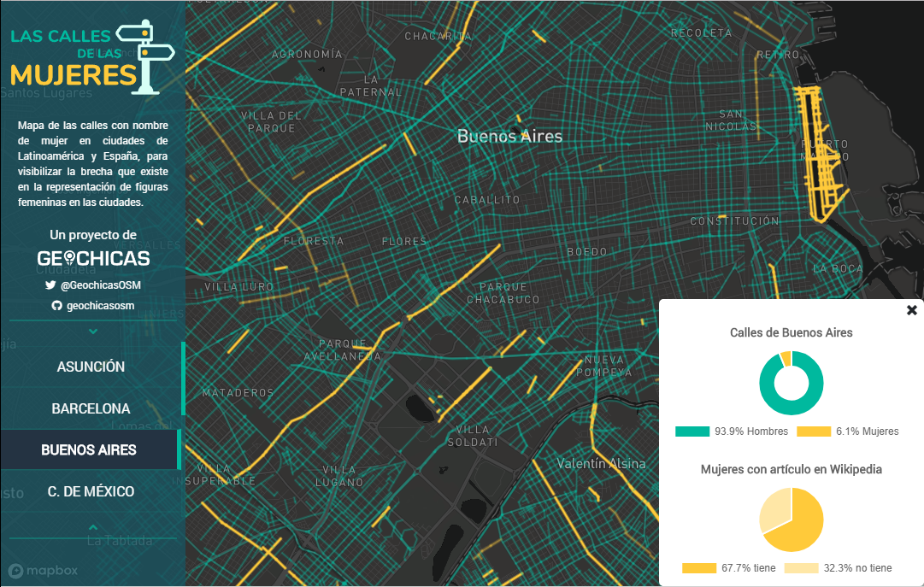This screenshot has height=587, width=924.
Task: Select C. de México city
Action: 91,491
